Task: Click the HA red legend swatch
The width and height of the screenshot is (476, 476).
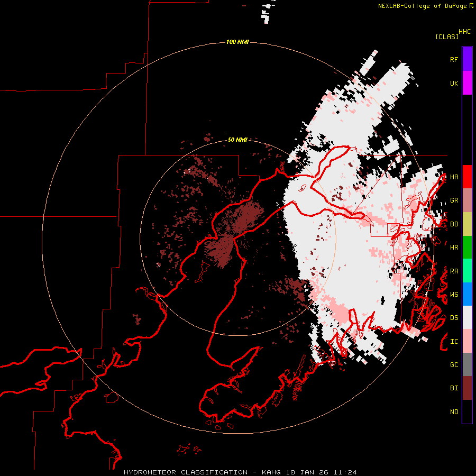Action: (x=467, y=177)
